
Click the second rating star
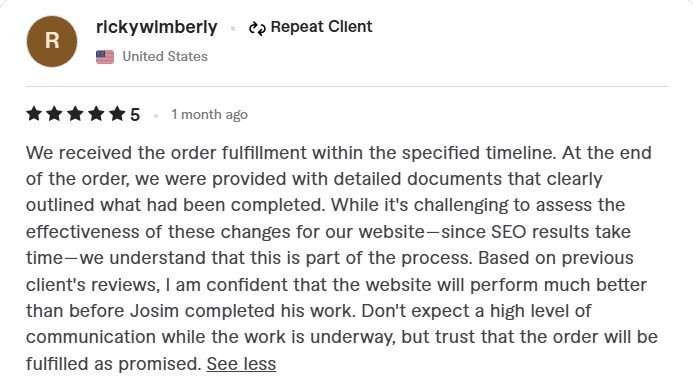click(55, 114)
